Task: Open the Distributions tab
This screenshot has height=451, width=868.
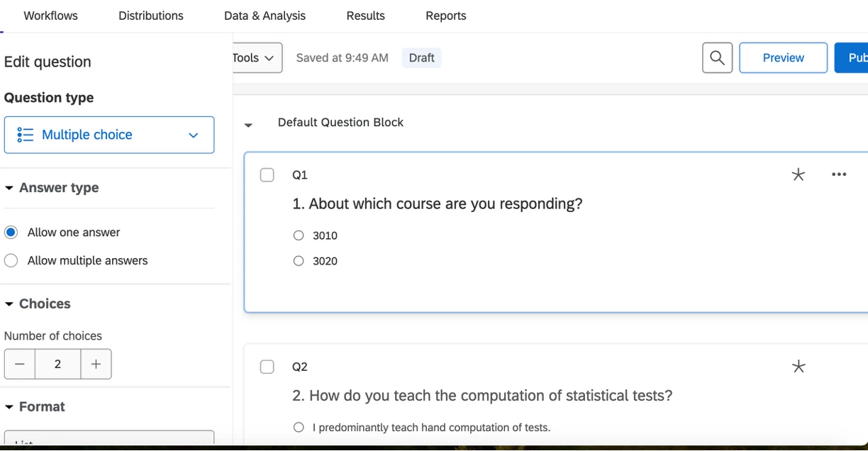Action: pyautogui.click(x=150, y=16)
